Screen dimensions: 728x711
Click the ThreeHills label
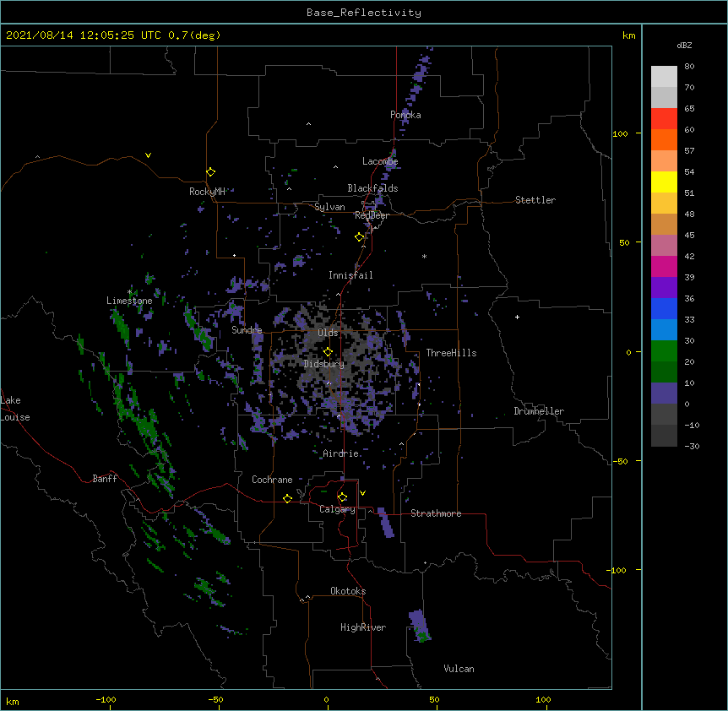pyautogui.click(x=451, y=353)
